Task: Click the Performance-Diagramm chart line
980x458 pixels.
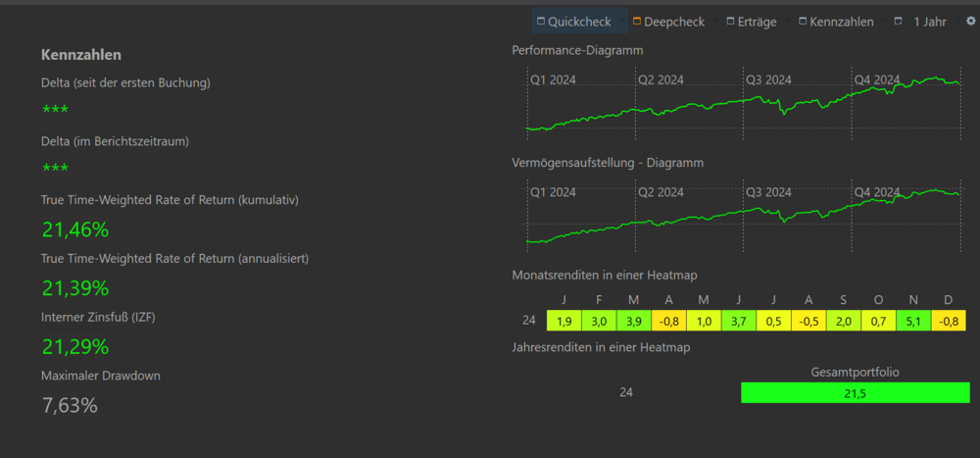Action: tap(744, 104)
